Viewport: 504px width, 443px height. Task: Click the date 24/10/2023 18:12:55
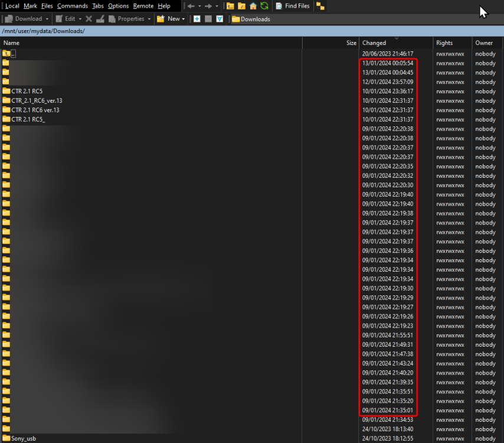[388, 438]
